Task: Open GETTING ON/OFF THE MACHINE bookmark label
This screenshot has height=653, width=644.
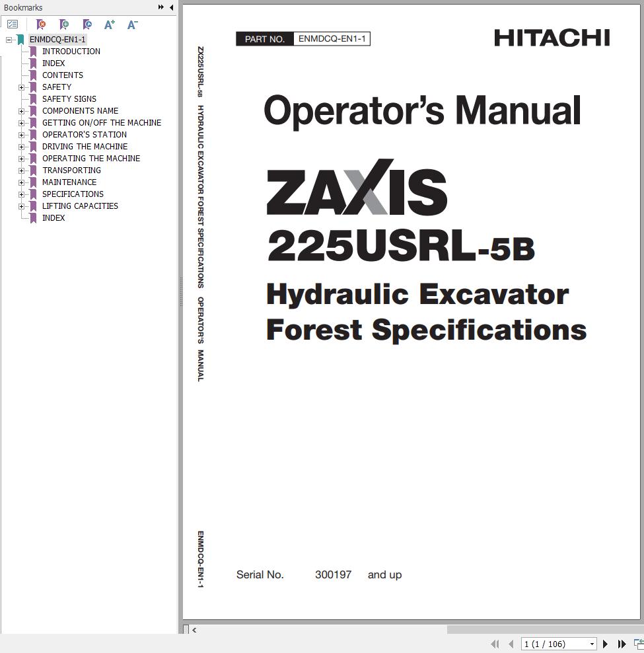Action: pos(102,122)
